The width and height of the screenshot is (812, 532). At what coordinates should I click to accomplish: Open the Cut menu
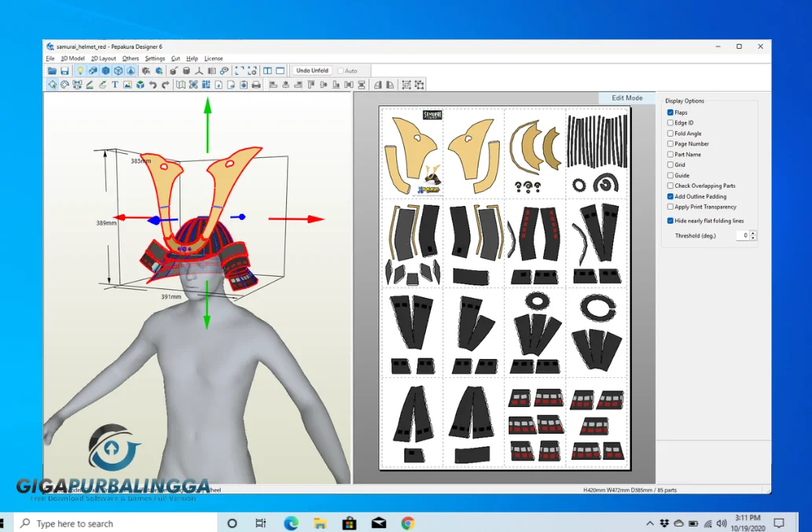coord(175,58)
